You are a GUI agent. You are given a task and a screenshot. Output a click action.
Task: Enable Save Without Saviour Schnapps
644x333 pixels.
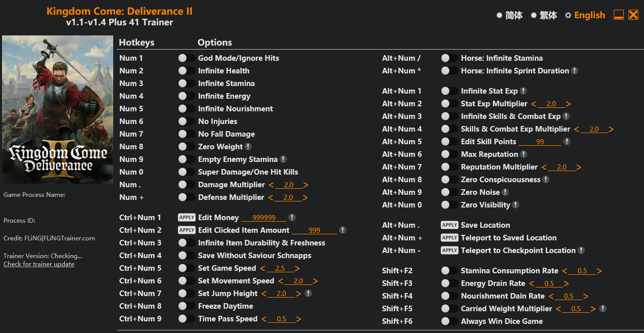187,256
